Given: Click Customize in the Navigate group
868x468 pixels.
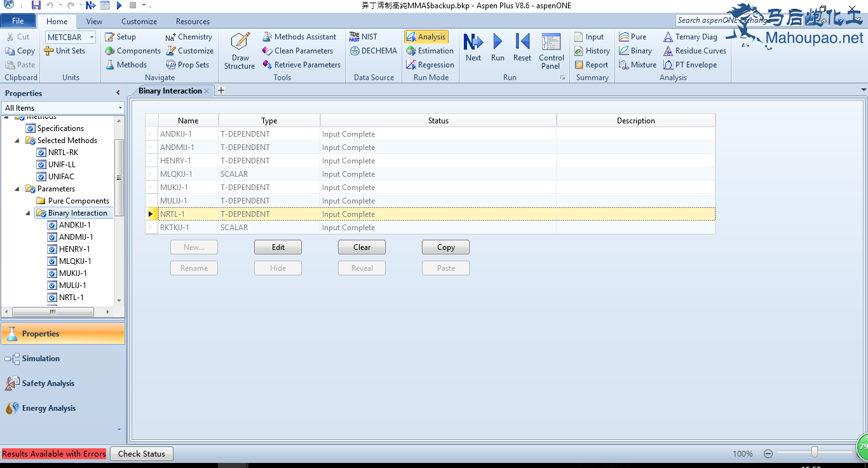Looking at the screenshot, I should (189, 51).
